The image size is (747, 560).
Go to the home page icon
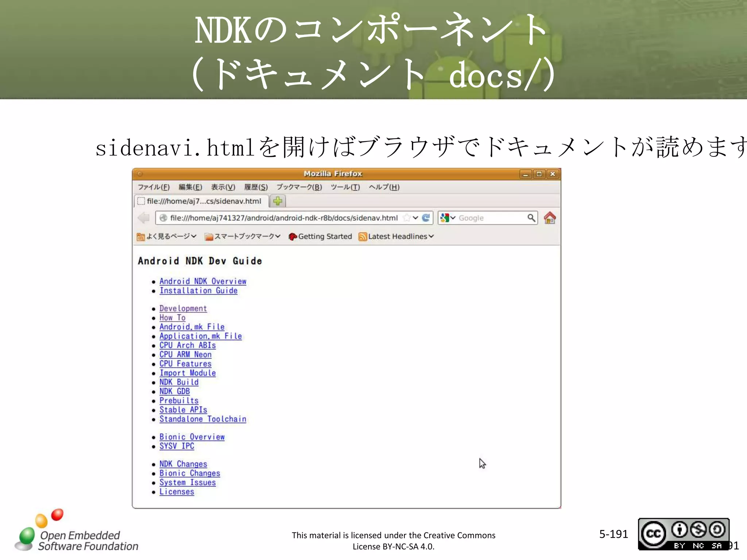coord(550,218)
